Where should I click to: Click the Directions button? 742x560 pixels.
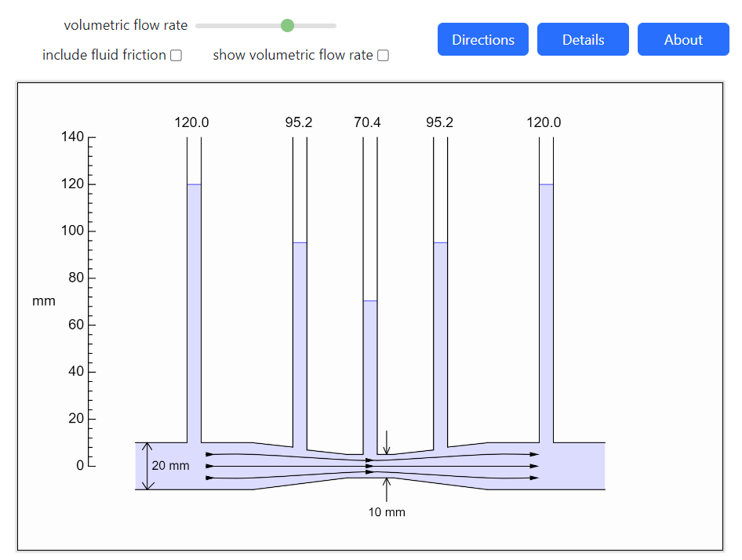coord(483,39)
